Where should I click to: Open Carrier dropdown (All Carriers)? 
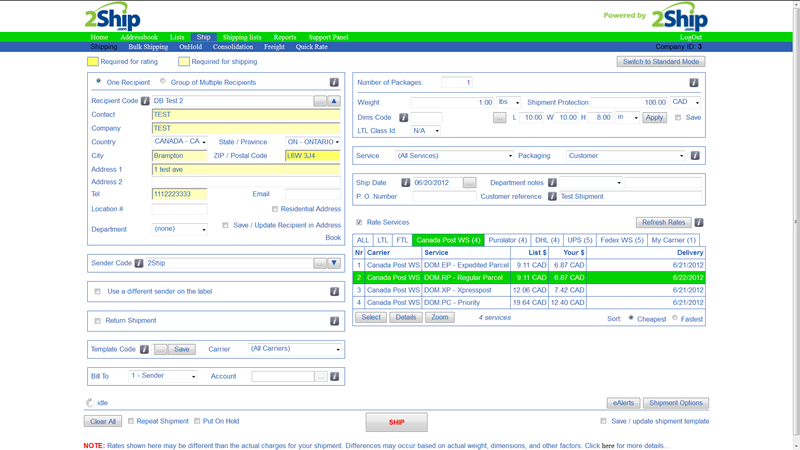[295, 349]
